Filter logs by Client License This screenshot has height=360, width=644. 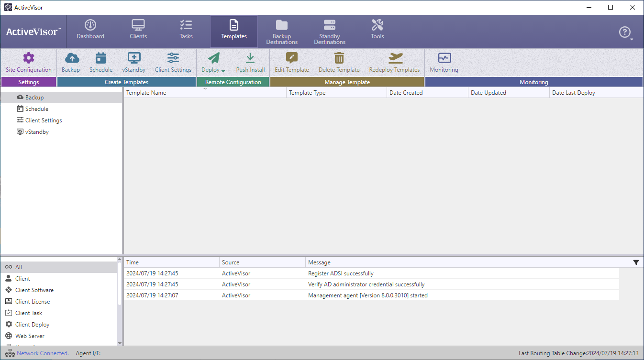click(x=58, y=302)
